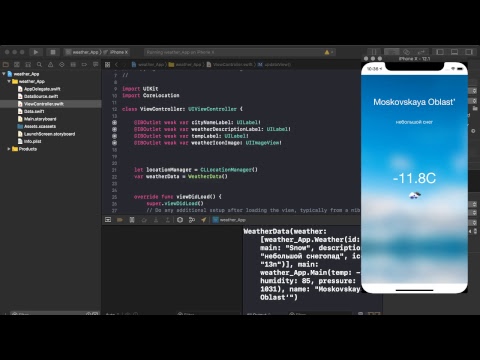Click Step Out in debug bar
Image resolution: width=480 pixels, height=360 pixels.
pos(168,220)
